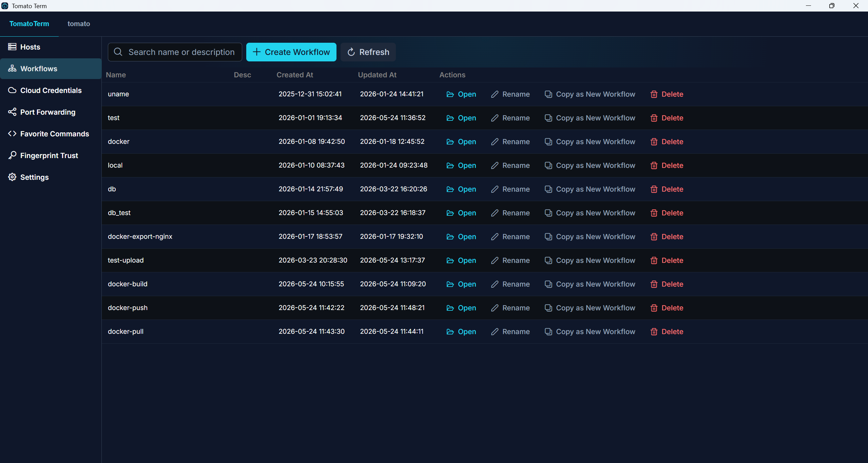Delete the db workflow
Image resolution: width=868 pixels, height=463 pixels.
point(667,189)
